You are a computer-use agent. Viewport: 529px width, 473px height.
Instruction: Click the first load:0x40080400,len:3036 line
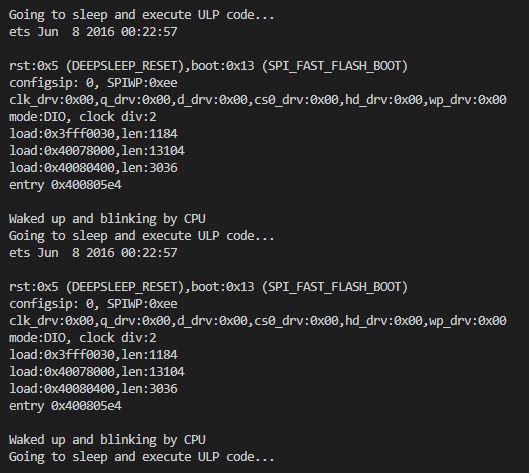93,168
